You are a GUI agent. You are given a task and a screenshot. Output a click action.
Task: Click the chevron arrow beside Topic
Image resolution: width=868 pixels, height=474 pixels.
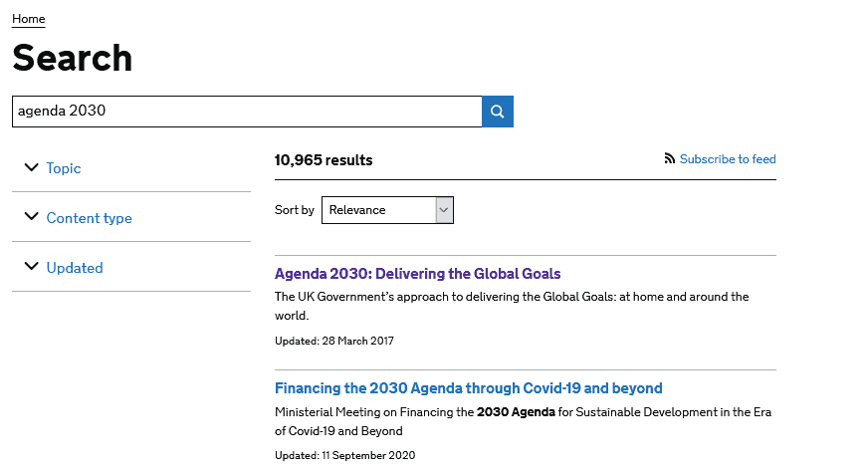[31, 167]
